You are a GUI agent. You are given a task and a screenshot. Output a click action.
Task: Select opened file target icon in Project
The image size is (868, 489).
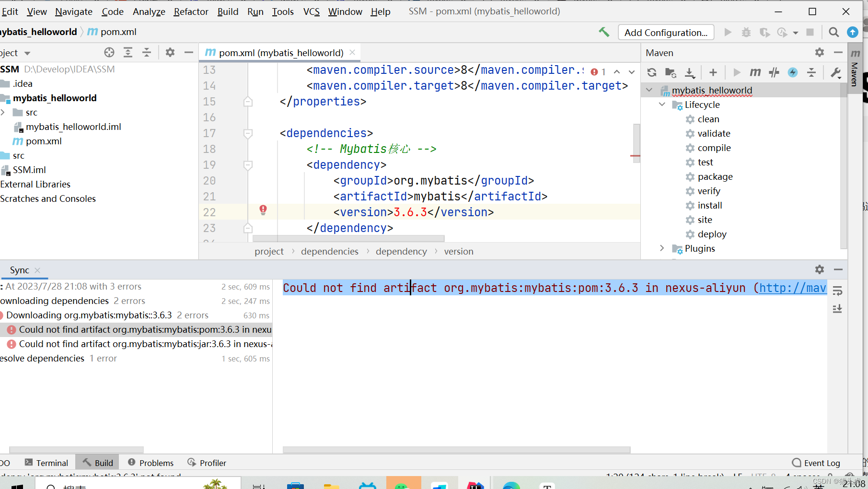pyautogui.click(x=109, y=52)
